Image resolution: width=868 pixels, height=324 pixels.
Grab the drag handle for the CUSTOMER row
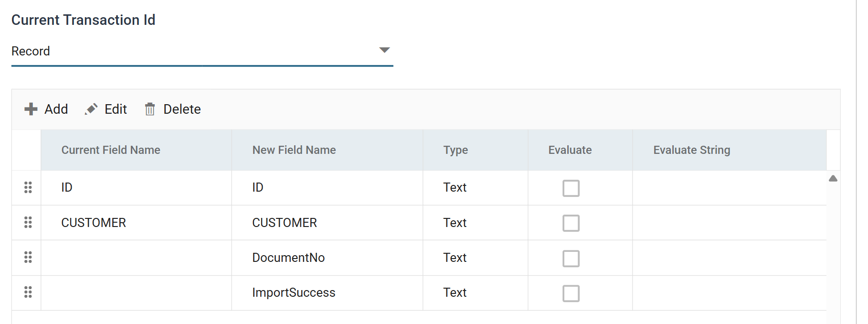(28, 222)
